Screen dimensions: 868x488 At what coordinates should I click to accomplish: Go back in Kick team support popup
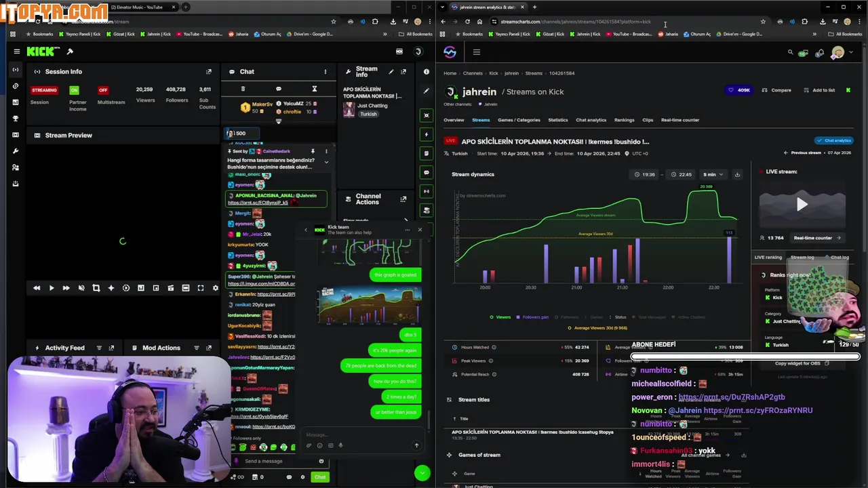click(x=306, y=230)
